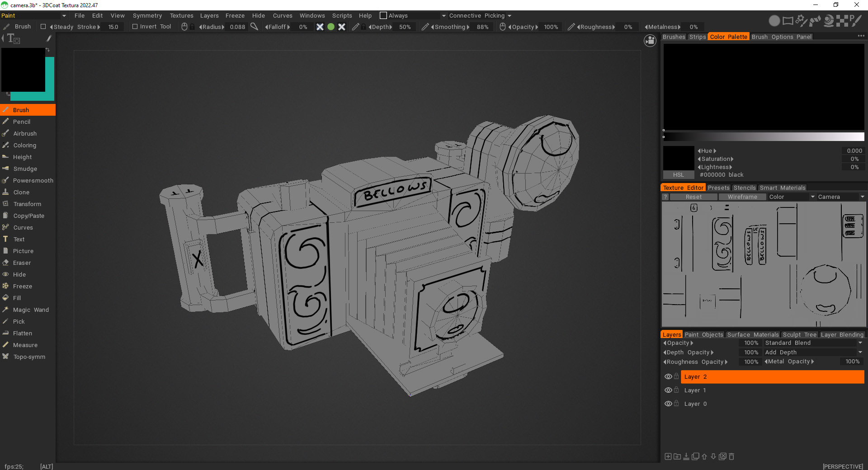Open panel options three-dots menu
The image size is (868, 470).
pyautogui.click(x=861, y=36)
